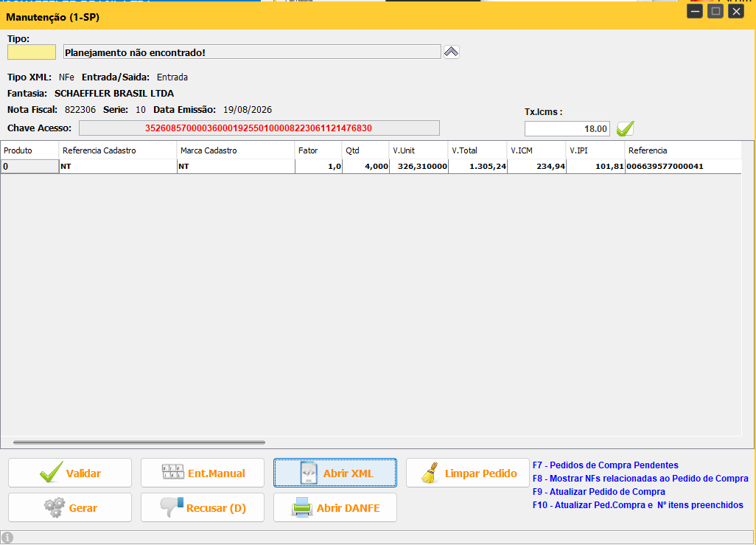Screen dimensions: 756x545
Task: Close the Manutenção (1-SP) window
Action: (736, 11)
